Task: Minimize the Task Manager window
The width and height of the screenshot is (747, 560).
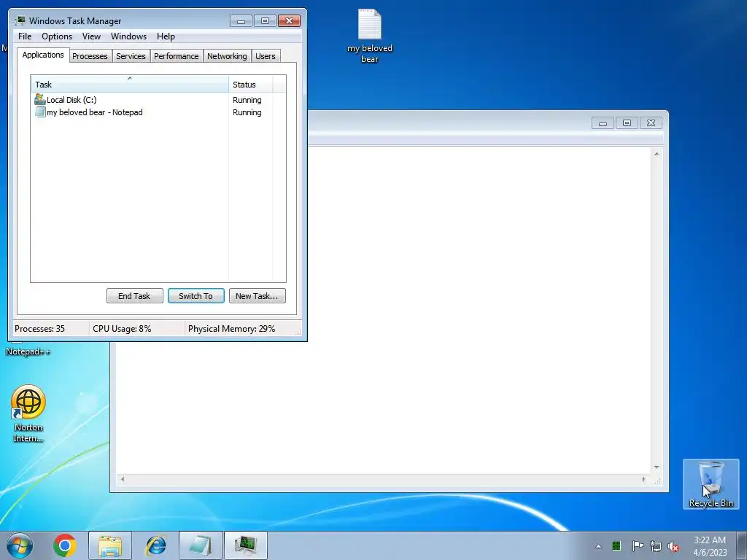Action: click(x=241, y=21)
